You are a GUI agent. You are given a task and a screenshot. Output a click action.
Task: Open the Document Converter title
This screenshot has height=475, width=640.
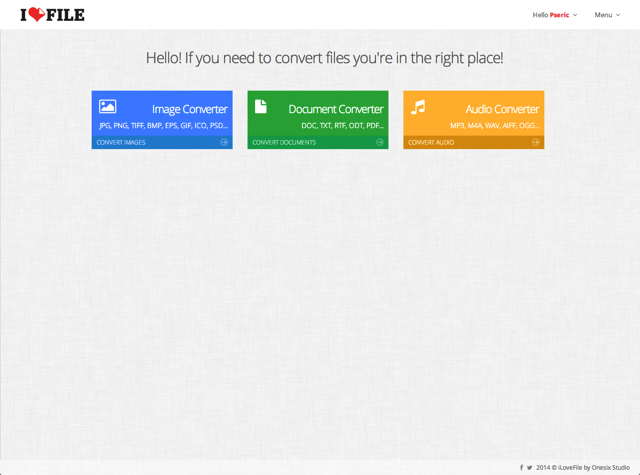click(x=336, y=109)
